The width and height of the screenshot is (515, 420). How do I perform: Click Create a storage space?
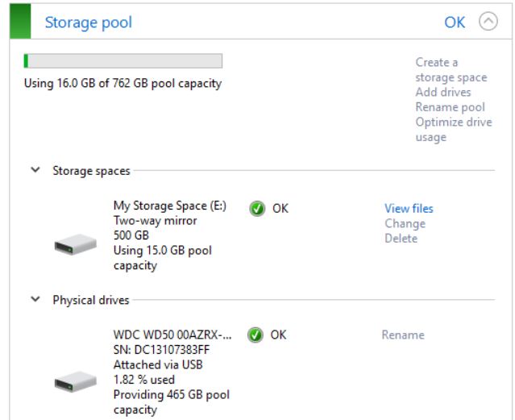point(451,69)
